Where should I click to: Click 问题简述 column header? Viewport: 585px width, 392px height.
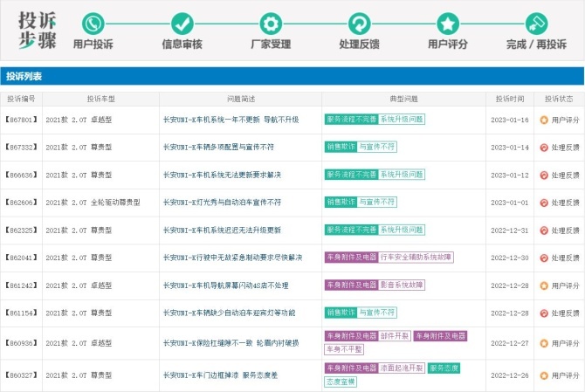(x=241, y=99)
